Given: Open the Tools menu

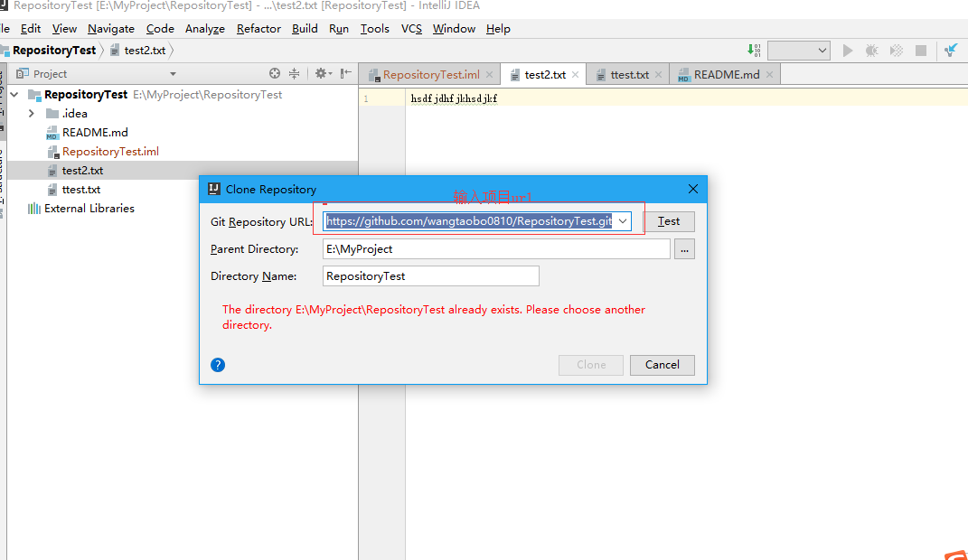Looking at the screenshot, I should 375,29.
